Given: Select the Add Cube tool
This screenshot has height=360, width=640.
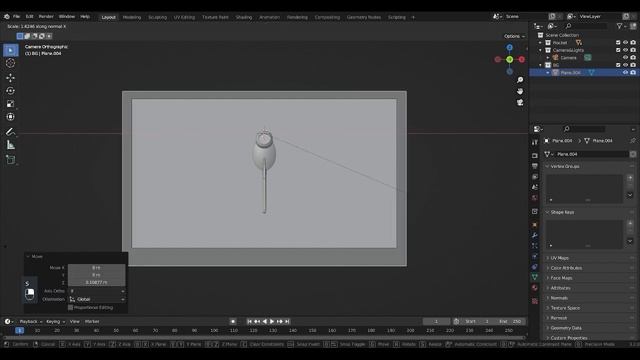Looking at the screenshot, I should (x=11, y=160).
